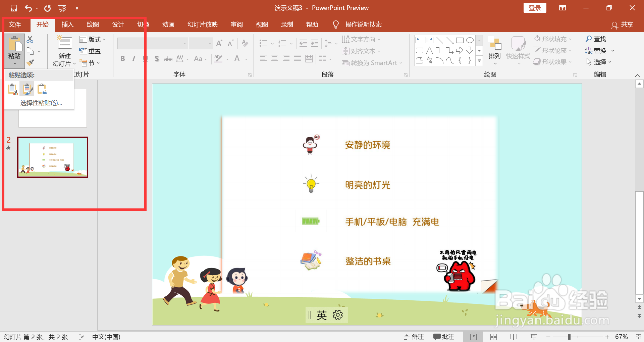This screenshot has height=342, width=644.
Task: Open the font size combo box
Action: [201, 43]
